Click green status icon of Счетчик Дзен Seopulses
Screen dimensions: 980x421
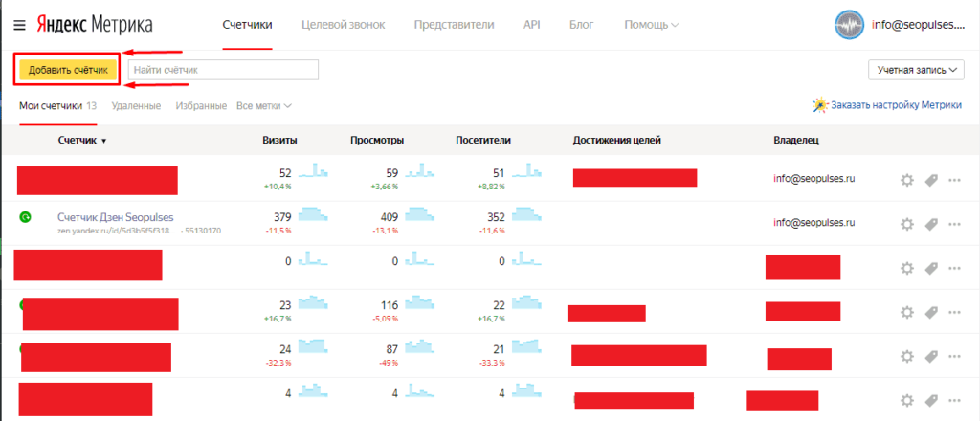25,217
